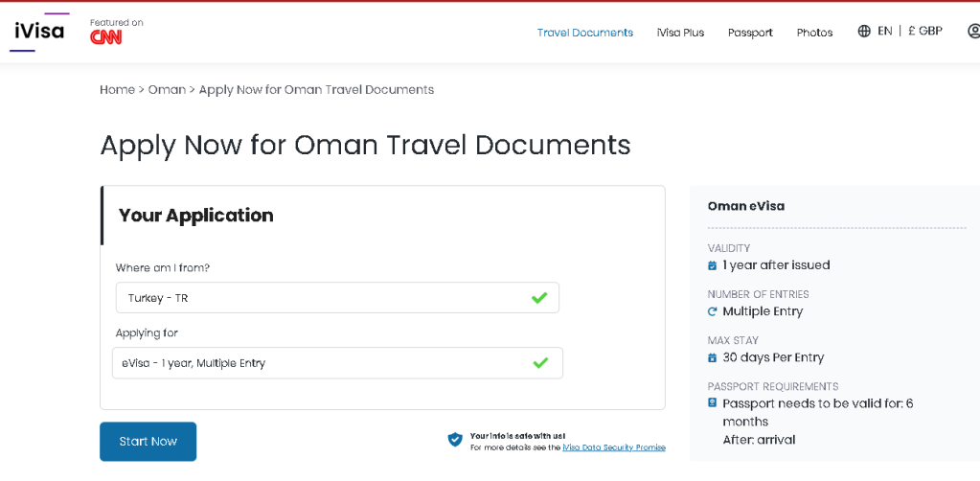Image resolution: width=980 pixels, height=481 pixels.
Task: Click the main page title heading
Action: click(366, 145)
